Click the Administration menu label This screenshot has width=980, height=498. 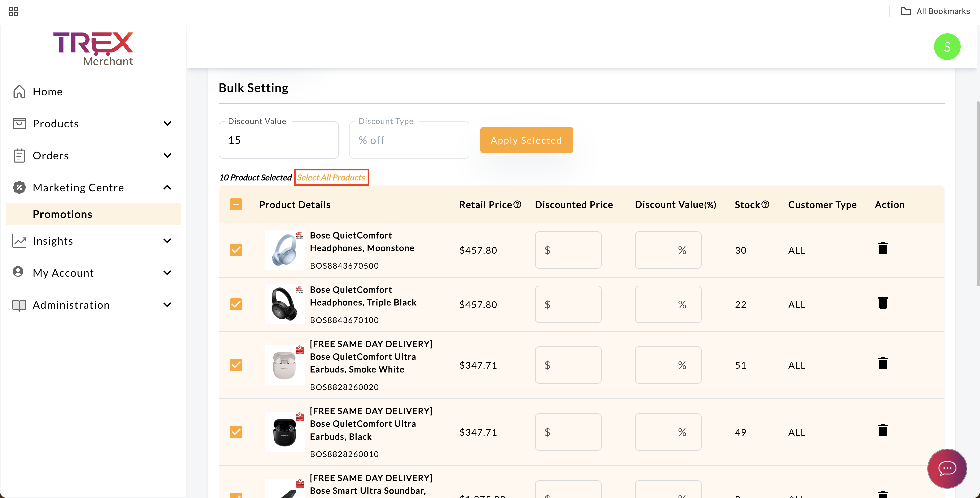tap(71, 305)
